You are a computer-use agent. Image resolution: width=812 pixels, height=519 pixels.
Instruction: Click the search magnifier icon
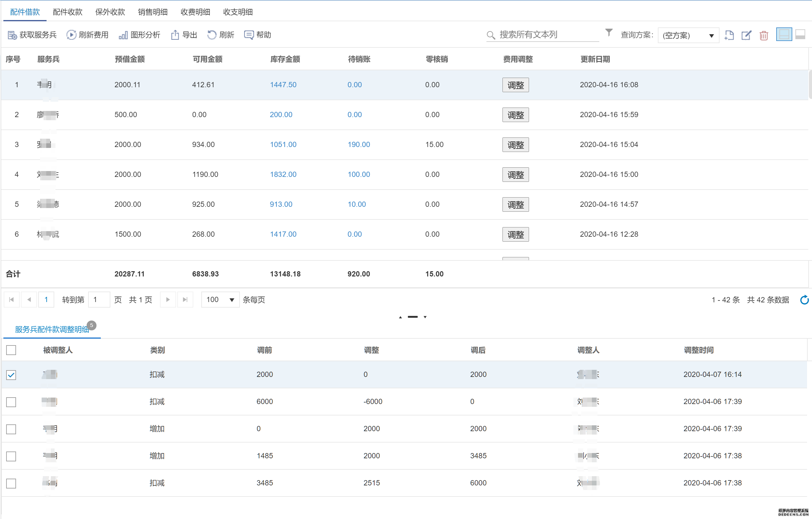[x=491, y=35]
